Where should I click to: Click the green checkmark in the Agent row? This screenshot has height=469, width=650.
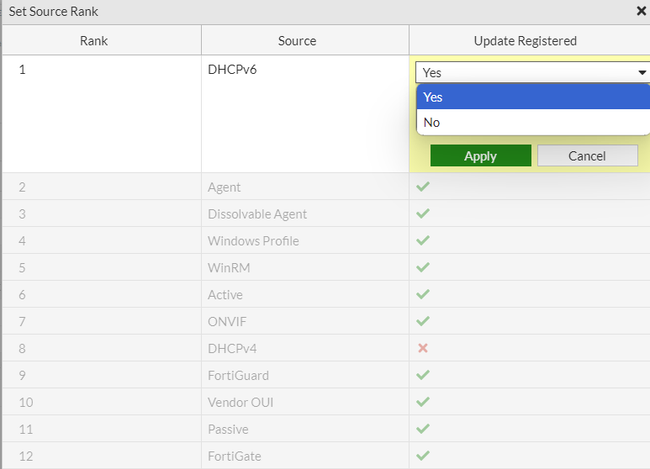tap(422, 187)
